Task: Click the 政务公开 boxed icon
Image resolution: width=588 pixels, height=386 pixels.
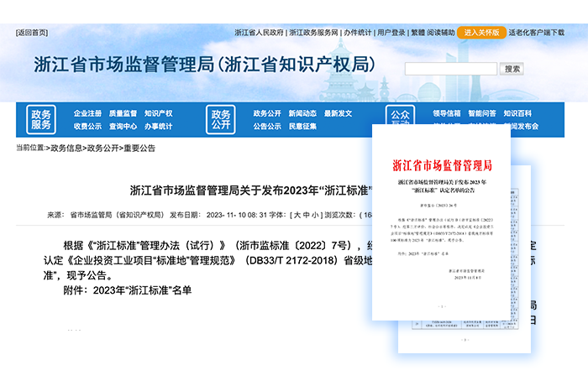Action: point(220,119)
